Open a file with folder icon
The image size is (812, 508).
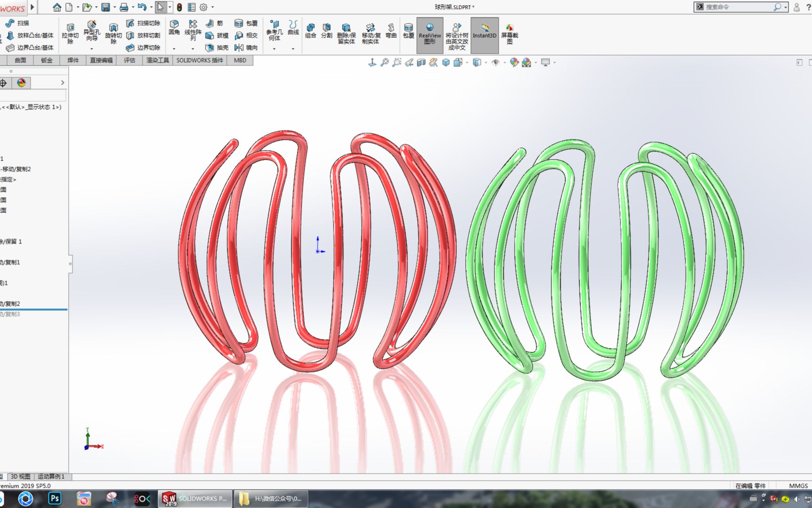[x=87, y=7]
